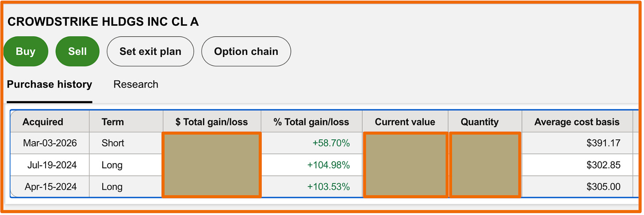Open the Set exit plan option
644x215 pixels.
(150, 51)
